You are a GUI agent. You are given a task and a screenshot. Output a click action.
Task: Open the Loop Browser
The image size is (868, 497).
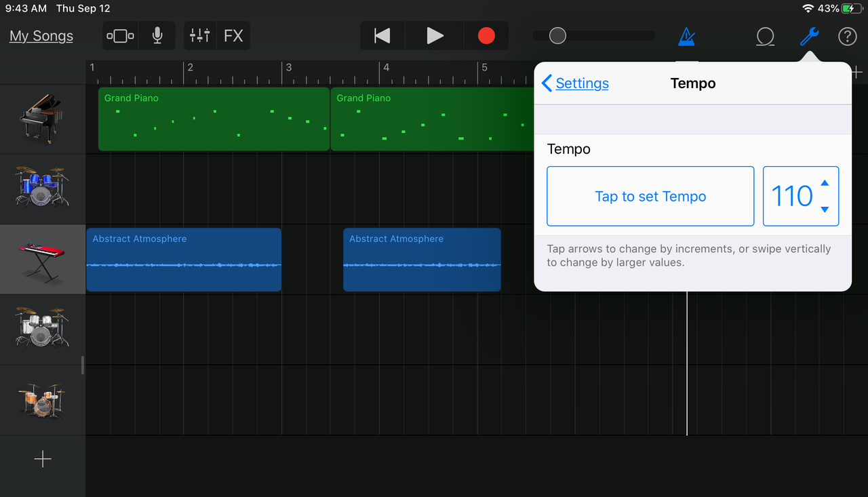pyautogui.click(x=765, y=36)
